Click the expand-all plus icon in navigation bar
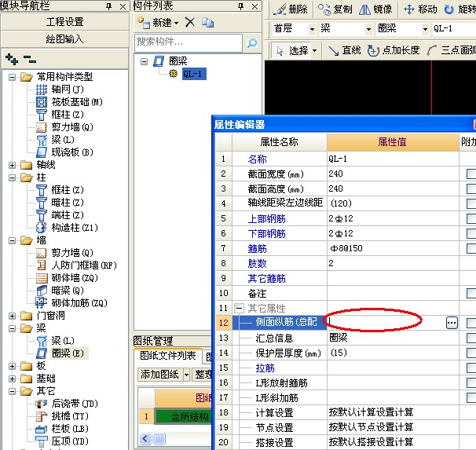The width and height of the screenshot is (476, 450). coord(12,59)
